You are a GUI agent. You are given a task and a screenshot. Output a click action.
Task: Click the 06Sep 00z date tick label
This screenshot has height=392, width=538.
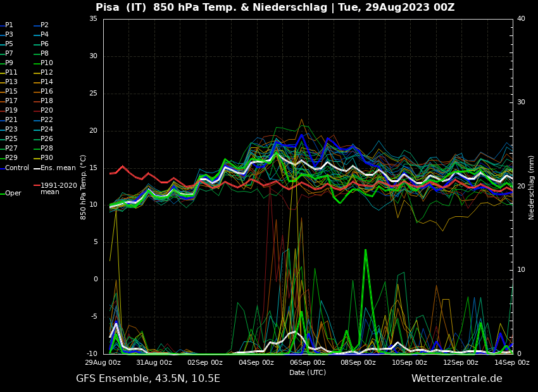click(308, 363)
